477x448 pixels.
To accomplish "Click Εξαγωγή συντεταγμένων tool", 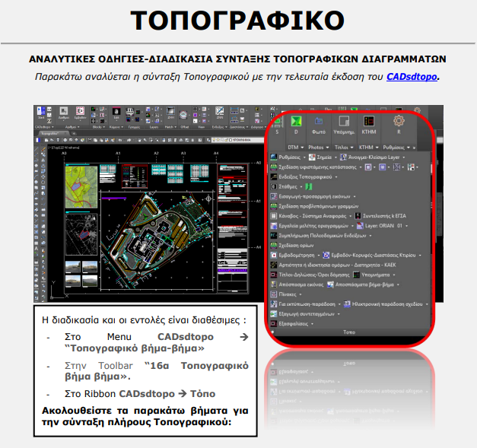I will (303, 313).
